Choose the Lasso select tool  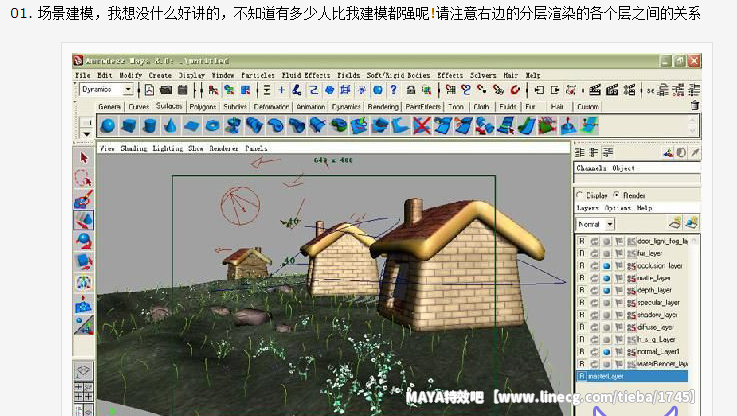[84, 178]
